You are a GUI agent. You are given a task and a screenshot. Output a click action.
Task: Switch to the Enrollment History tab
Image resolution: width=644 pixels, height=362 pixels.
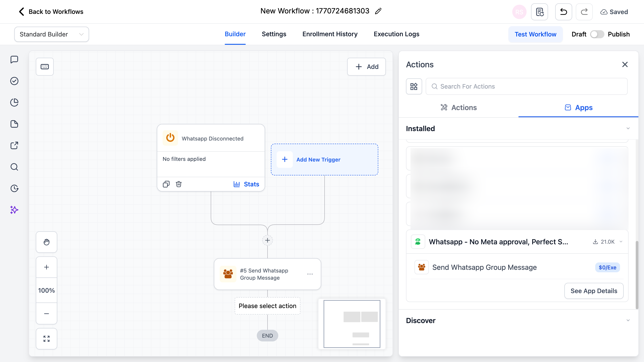330,34
